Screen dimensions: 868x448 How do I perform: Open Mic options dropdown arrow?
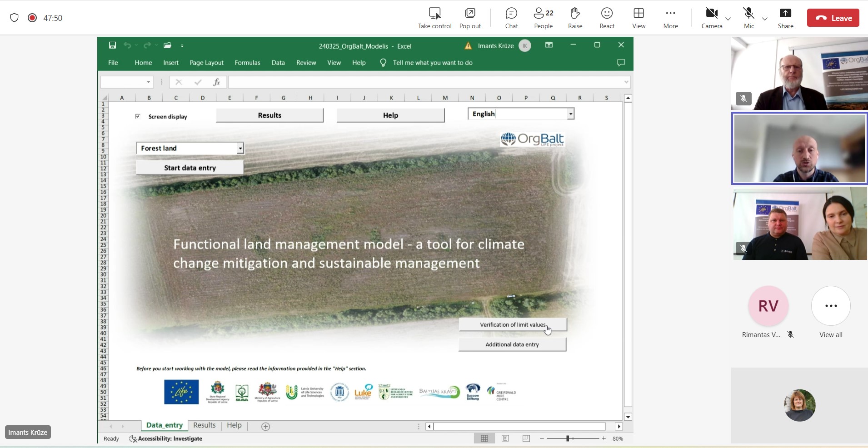coord(765,19)
